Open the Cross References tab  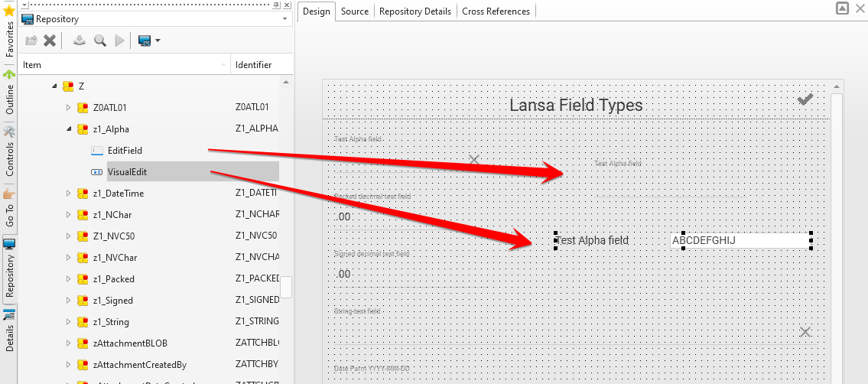tap(496, 11)
